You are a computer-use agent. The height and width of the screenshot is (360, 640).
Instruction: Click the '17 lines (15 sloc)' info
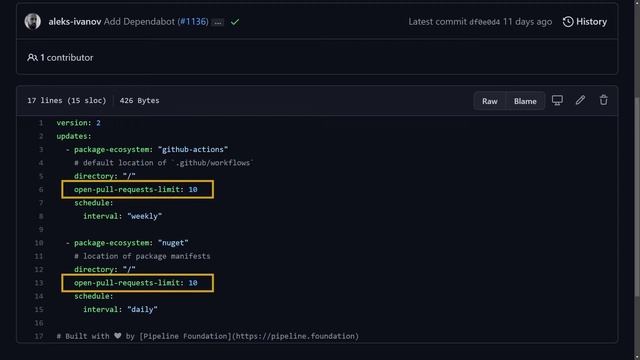67,100
